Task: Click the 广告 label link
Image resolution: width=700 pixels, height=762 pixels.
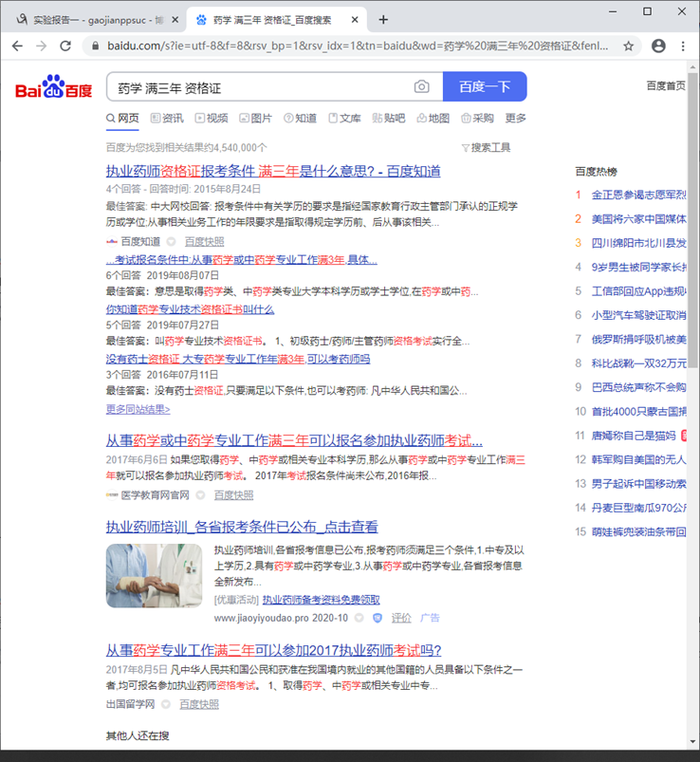Action: [430, 618]
